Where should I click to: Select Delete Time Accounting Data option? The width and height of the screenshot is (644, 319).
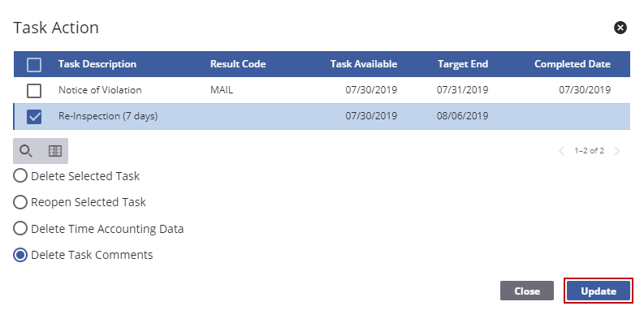coord(20,229)
